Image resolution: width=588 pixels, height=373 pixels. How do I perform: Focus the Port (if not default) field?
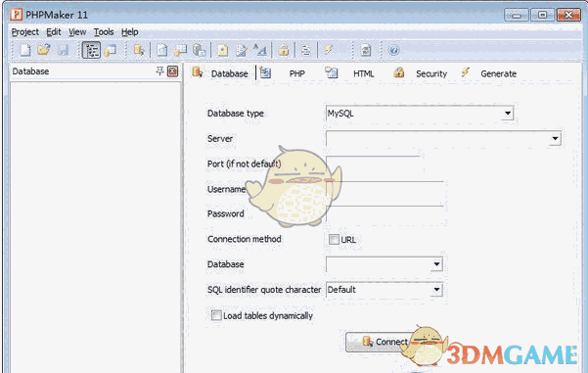pyautogui.click(x=373, y=163)
